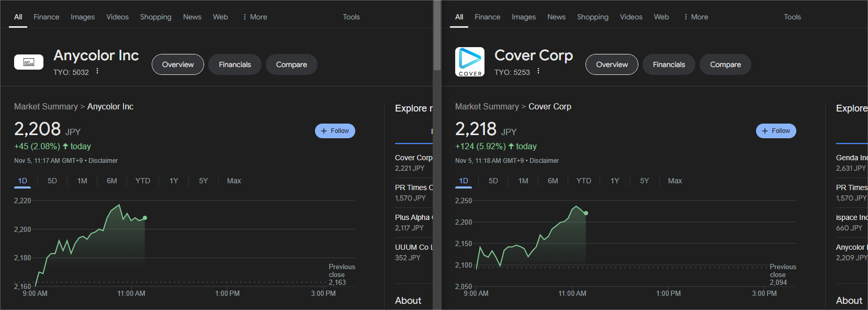This screenshot has height=310, width=868.
Task: Open Disclaimer link in Cover Corp window
Action: tap(544, 161)
